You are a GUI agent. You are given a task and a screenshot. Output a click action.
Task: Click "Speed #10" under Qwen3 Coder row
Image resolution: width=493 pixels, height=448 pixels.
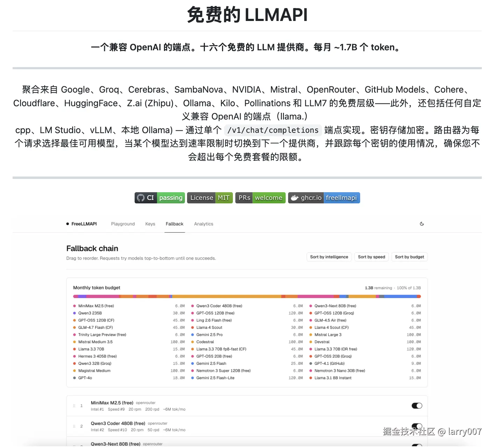[x=117, y=430]
